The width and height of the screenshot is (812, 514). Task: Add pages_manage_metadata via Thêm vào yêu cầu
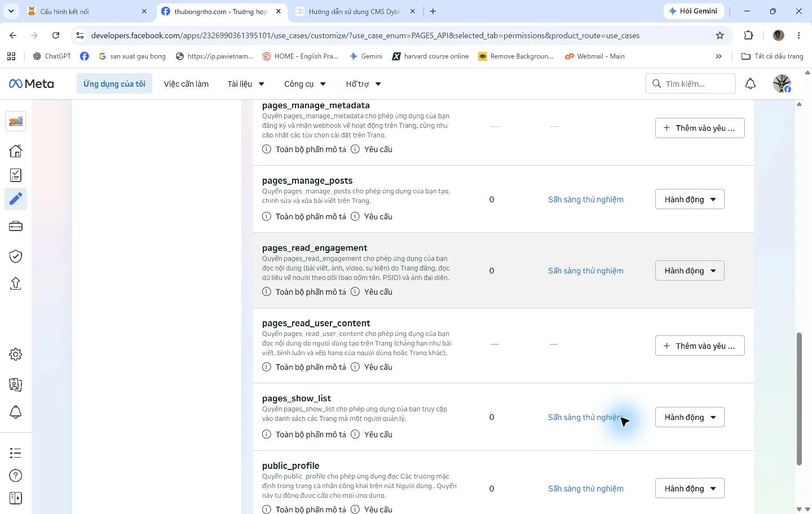click(x=700, y=128)
